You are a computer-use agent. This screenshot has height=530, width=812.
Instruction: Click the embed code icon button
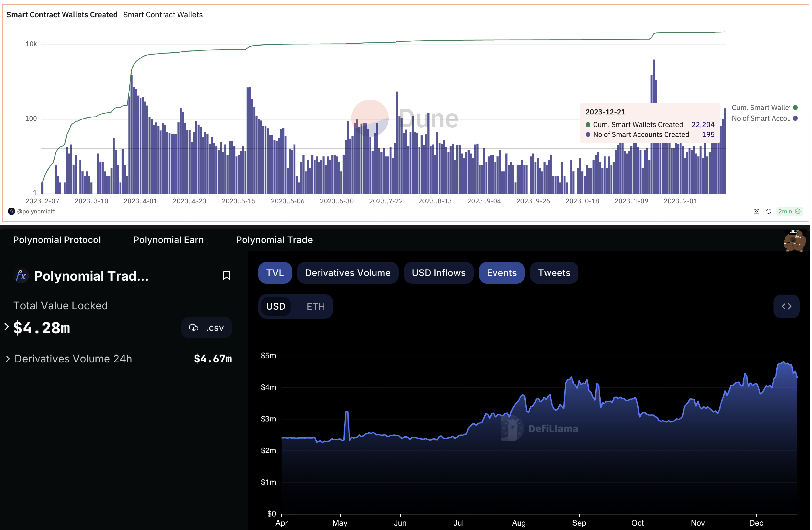click(x=786, y=306)
